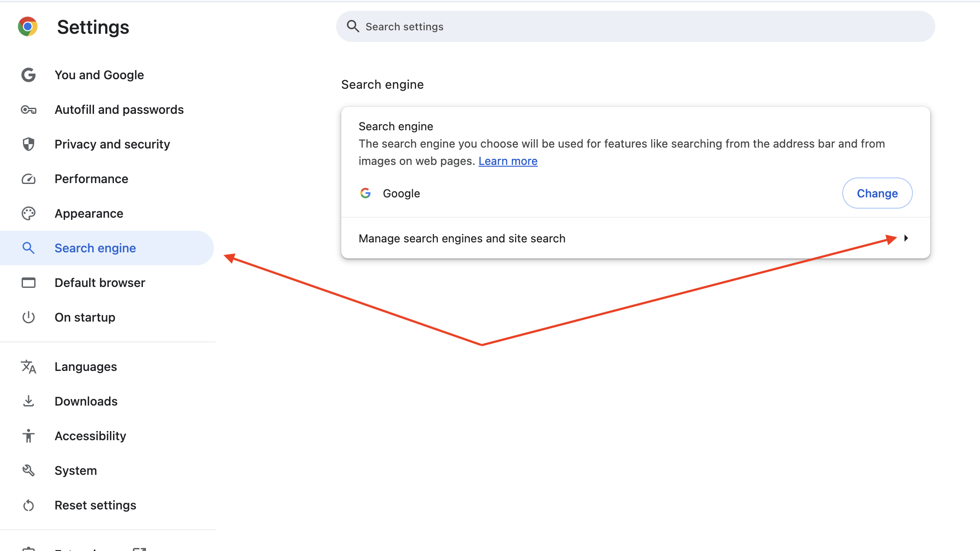980x551 pixels.
Task: Click the power icon for On startup
Action: [x=29, y=317]
